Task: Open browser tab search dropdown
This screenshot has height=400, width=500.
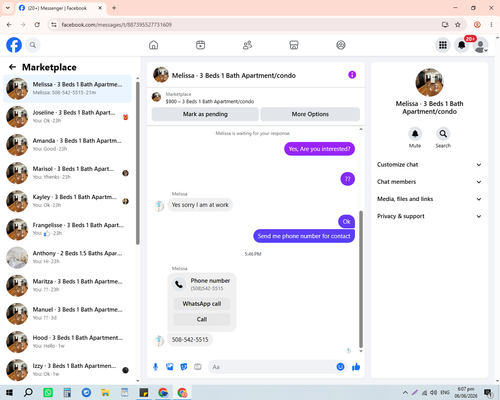Action: click(x=8, y=8)
